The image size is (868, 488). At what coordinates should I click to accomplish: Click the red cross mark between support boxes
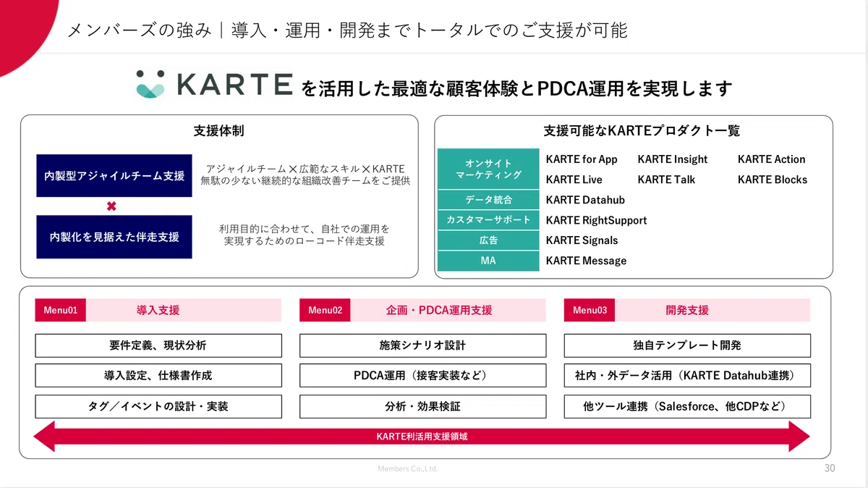click(x=111, y=206)
